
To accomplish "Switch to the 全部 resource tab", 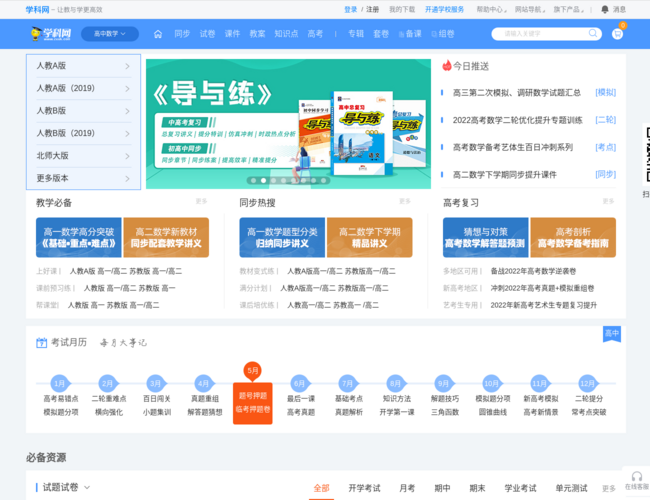I will [321, 488].
